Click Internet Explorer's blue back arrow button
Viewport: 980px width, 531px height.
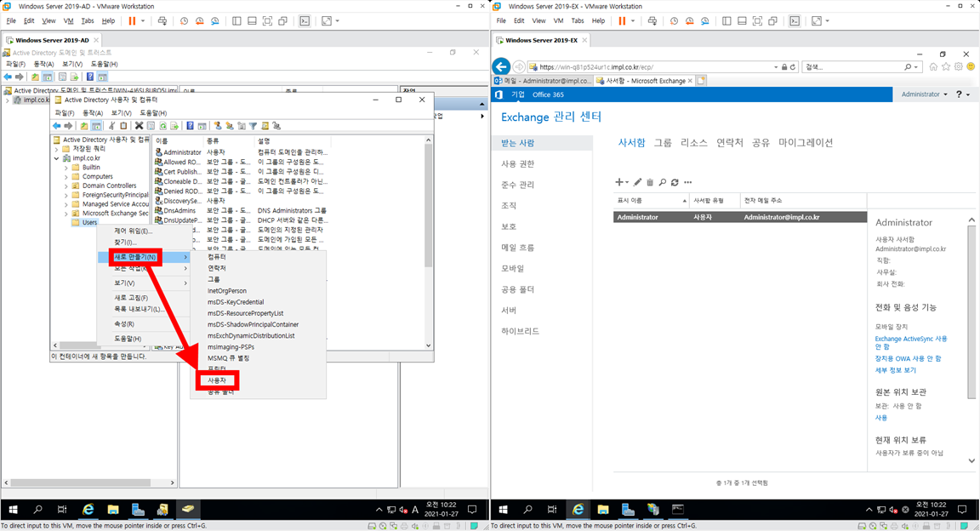click(x=501, y=66)
